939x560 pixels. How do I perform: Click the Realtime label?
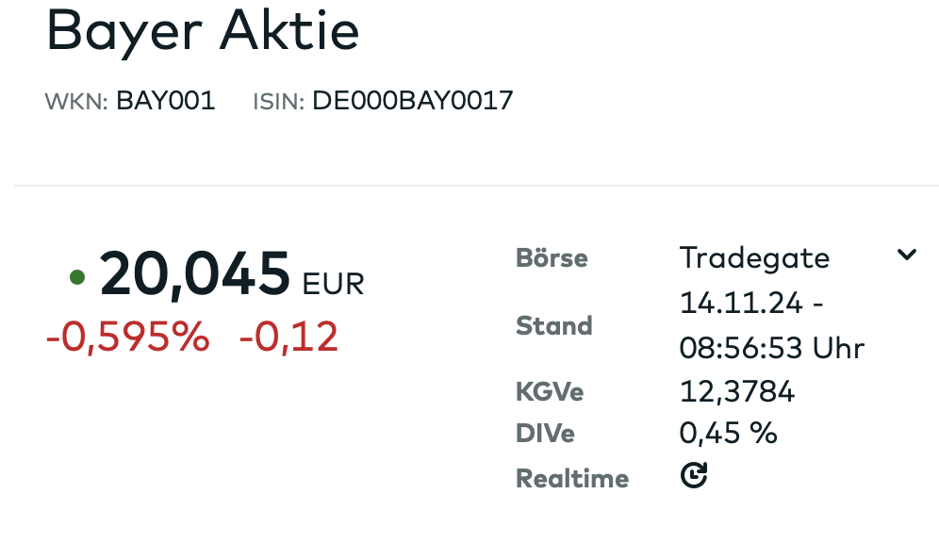(571, 479)
